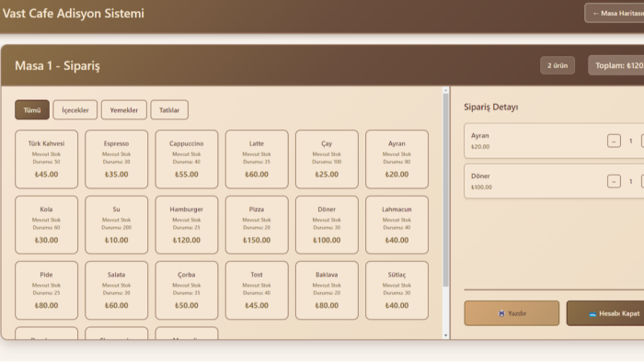Viewport: 644px width, 362px height.
Task: Add Çay to the order
Action: [x=327, y=160]
